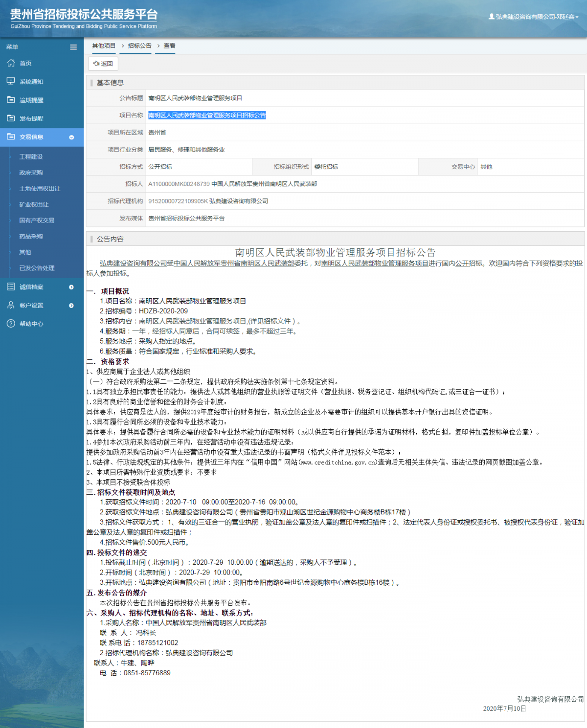The width and height of the screenshot is (587, 728).
Task: Select 工程建设 under 交易信息
Action: [32, 157]
